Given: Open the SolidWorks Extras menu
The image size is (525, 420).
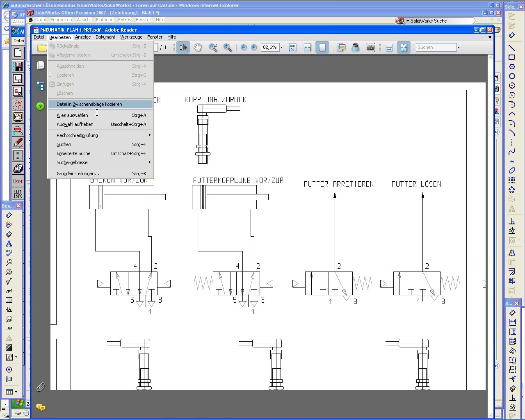Looking at the screenshot, I should click(x=124, y=20).
